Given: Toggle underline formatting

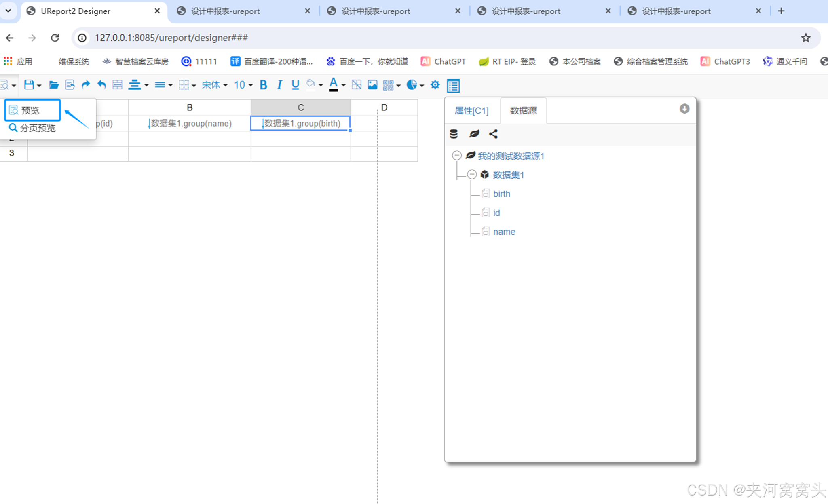Looking at the screenshot, I should click(x=295, y=85).
